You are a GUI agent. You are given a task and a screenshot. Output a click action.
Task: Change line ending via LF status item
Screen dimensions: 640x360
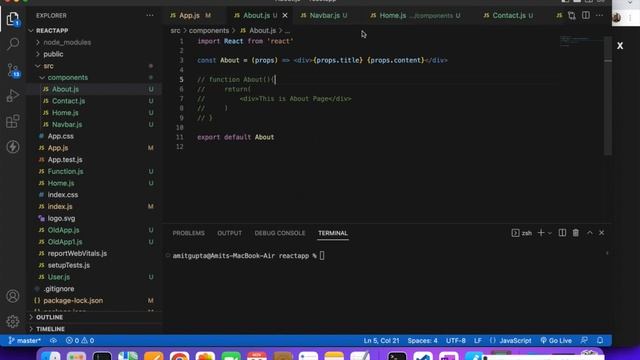click(x=478, y=340)
